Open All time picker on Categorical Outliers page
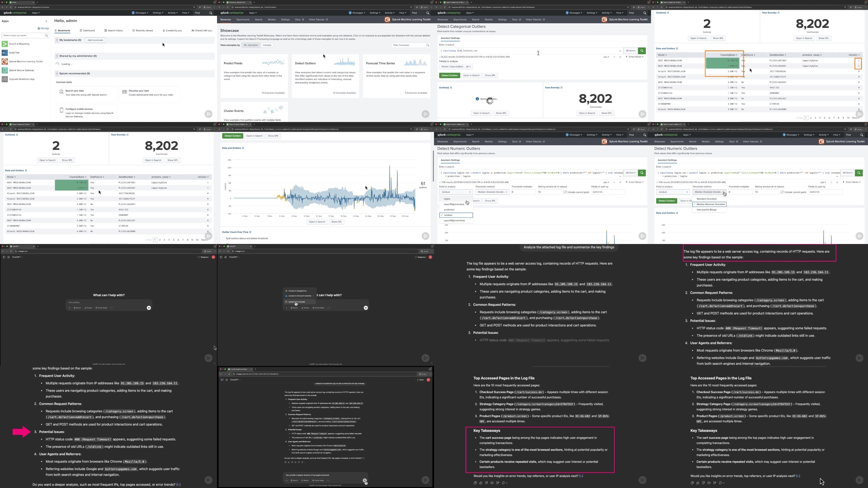Viewport: 868px width, 488px height. (x=630, y=51)
